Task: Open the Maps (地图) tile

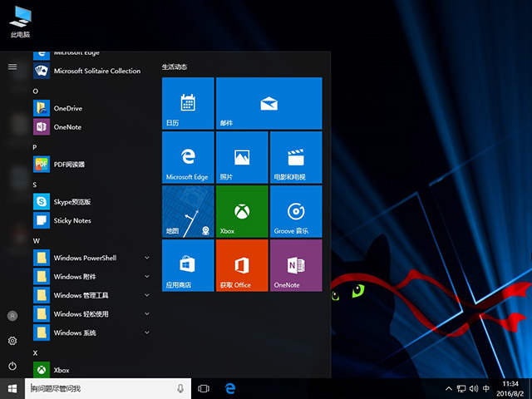Action: pos(188,211)
